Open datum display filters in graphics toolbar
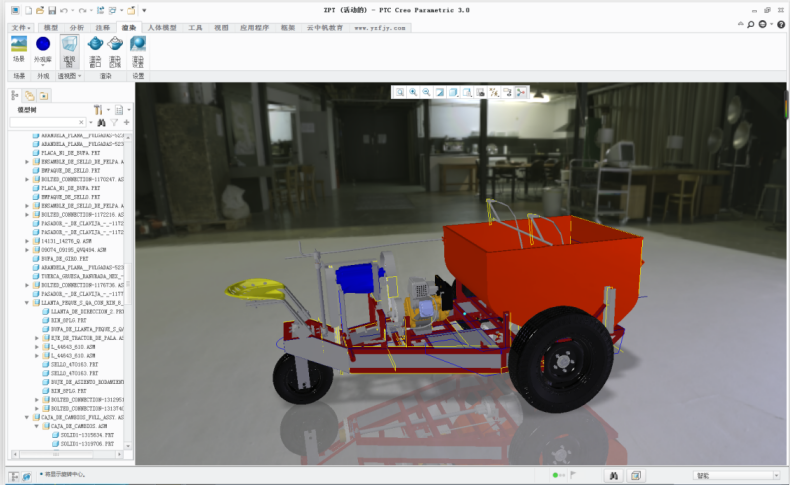 [x=494, y=92]
